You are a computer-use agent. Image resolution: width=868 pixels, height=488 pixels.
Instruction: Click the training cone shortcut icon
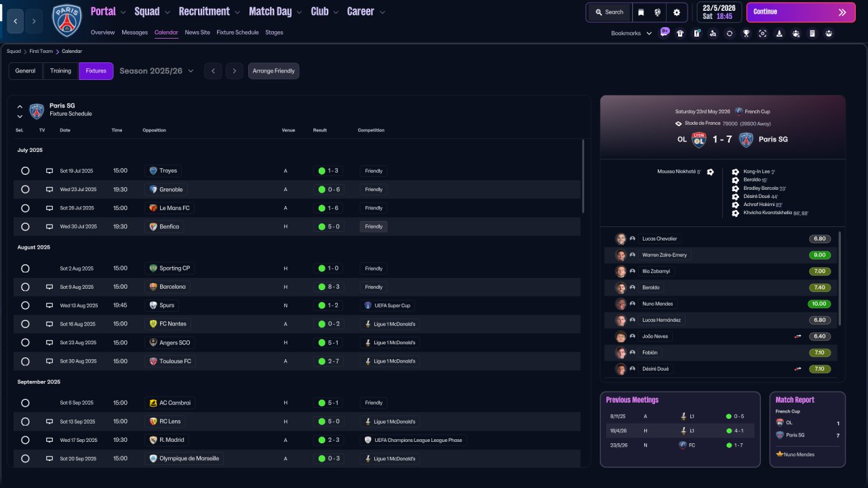(779, 33)
